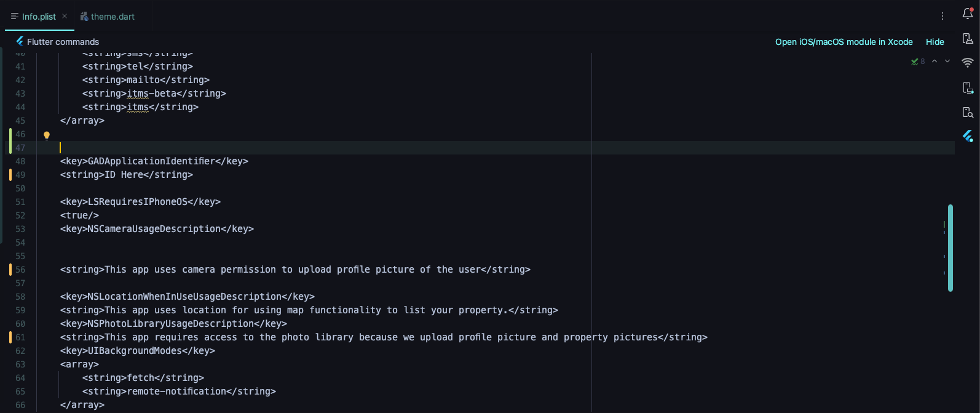
Task: Click the Flutter logo beside Flutter commands
Action: point(20,41)
